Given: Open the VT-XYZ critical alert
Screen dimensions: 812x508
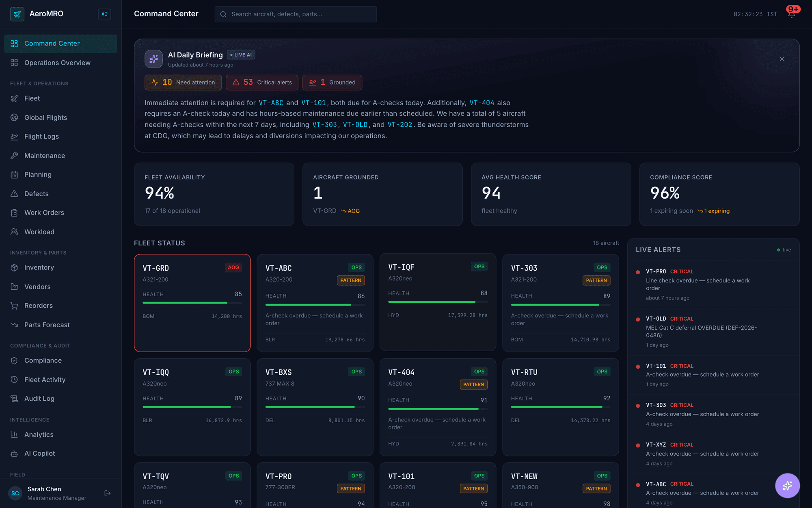Looking at the screenshot, I should tap(713, 454).
